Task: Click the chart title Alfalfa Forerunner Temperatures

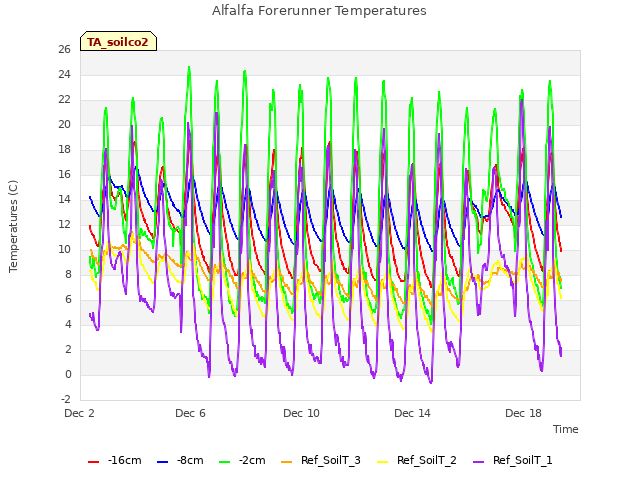Action: point(319,11)
